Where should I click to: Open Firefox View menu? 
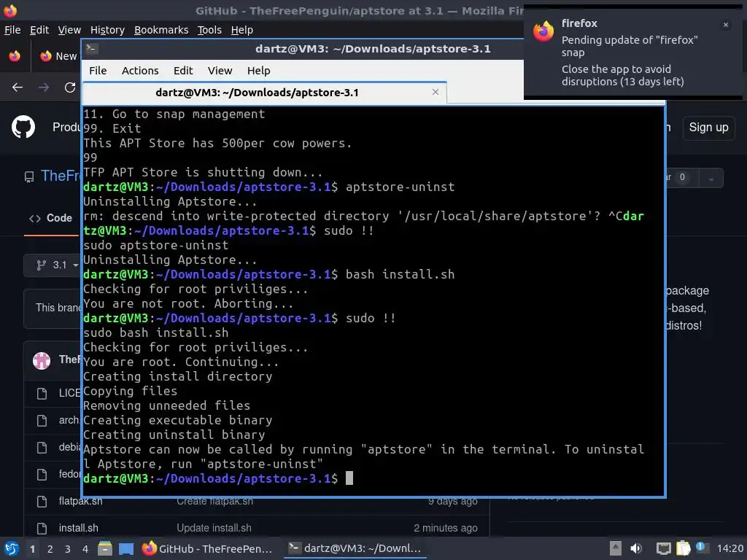pyautogui.click(x=69, y=30)
